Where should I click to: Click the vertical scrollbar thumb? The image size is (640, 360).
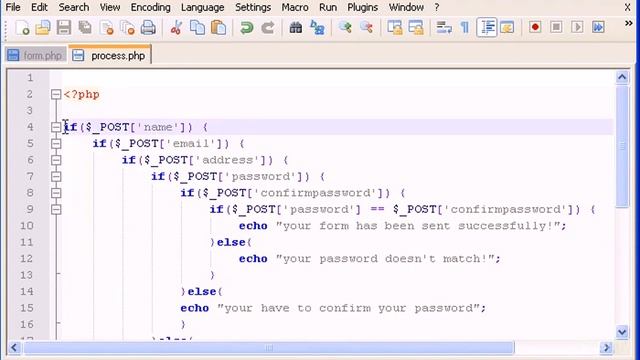coord(622,147)
